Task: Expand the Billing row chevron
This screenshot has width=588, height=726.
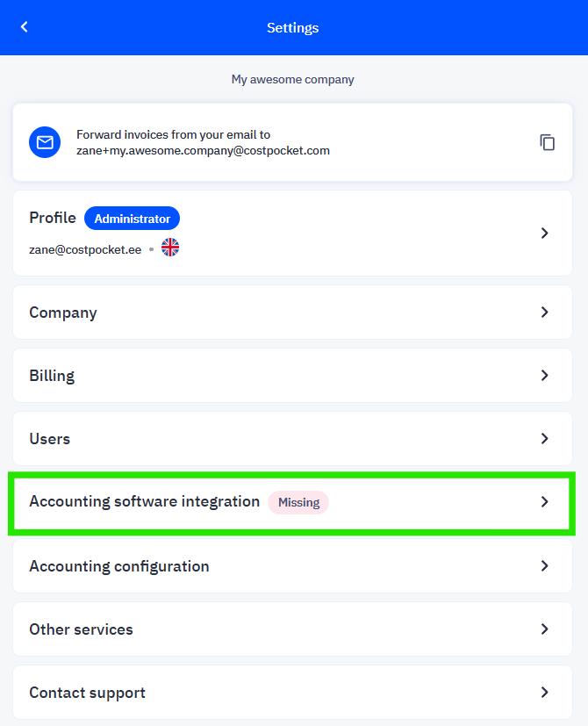Action: [544, 375]
